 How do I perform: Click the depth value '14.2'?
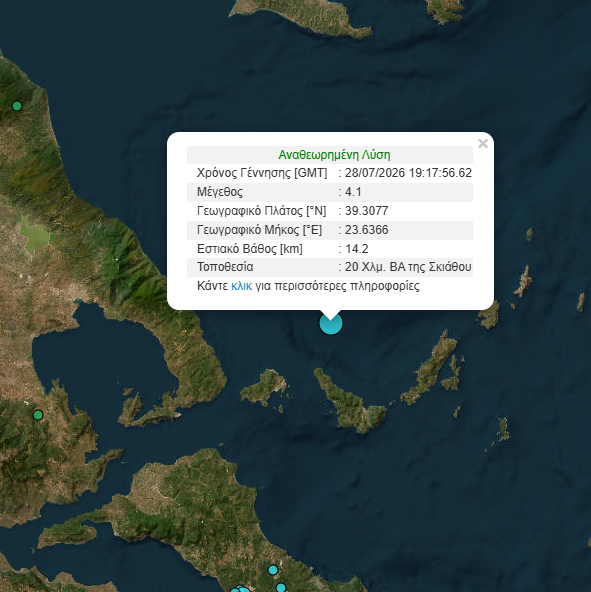(356, 249)
